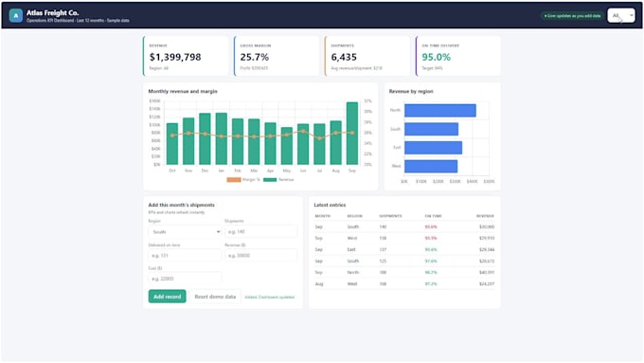Select the Sep West entry row

404,238
